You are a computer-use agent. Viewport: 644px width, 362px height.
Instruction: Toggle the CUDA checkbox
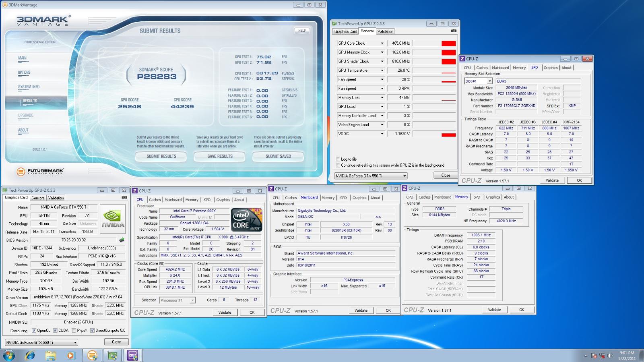(56, 331)
